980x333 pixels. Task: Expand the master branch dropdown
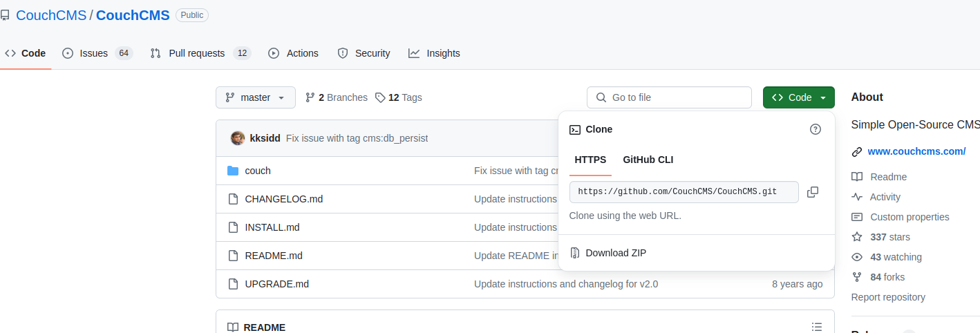[256, 97]
